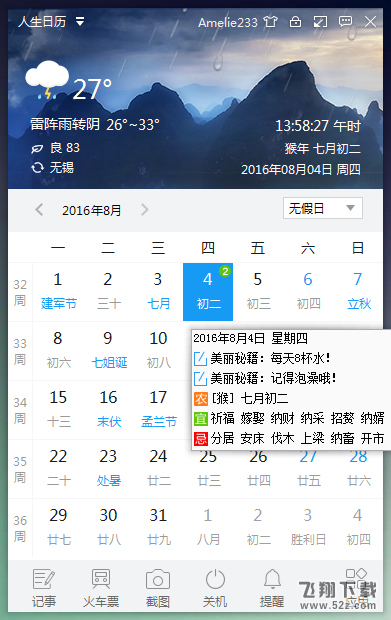Select August 6 初四
The width and height of the screenshot is (391, 620).
[x=308, y=292]
